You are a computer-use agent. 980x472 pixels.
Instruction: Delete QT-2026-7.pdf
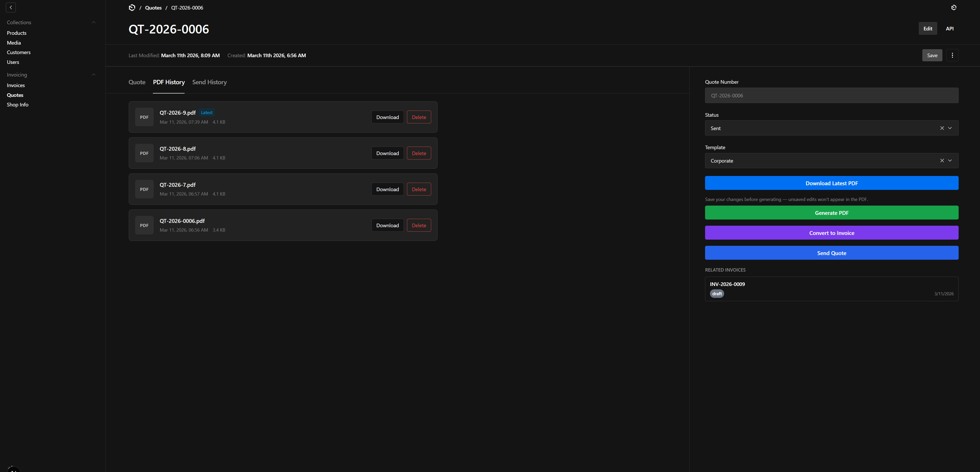click(x=419, y=189)
